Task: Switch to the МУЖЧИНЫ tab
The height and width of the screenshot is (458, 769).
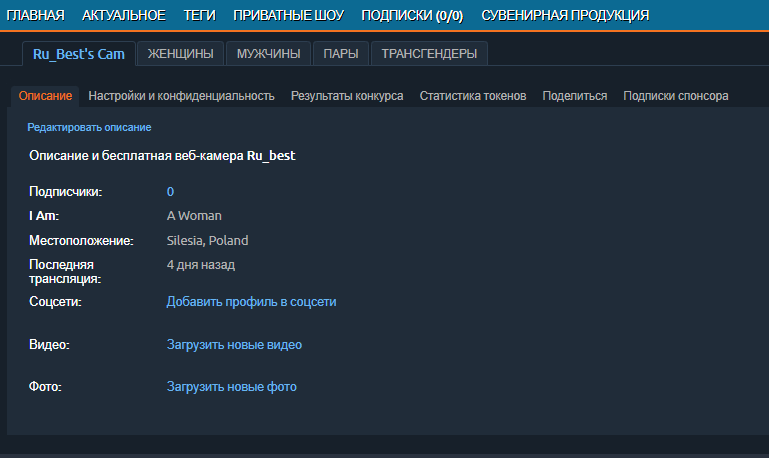Action: [x=267, y=54]
